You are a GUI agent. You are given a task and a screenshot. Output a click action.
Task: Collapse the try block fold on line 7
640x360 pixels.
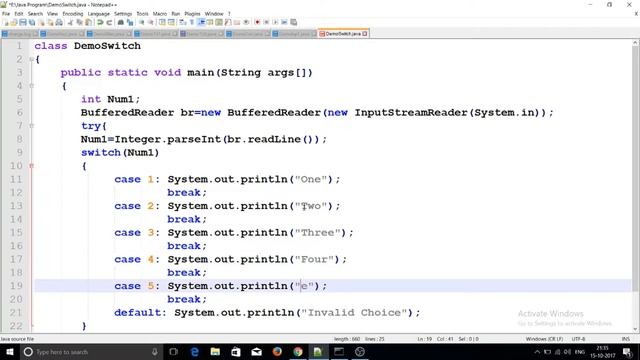31,126
